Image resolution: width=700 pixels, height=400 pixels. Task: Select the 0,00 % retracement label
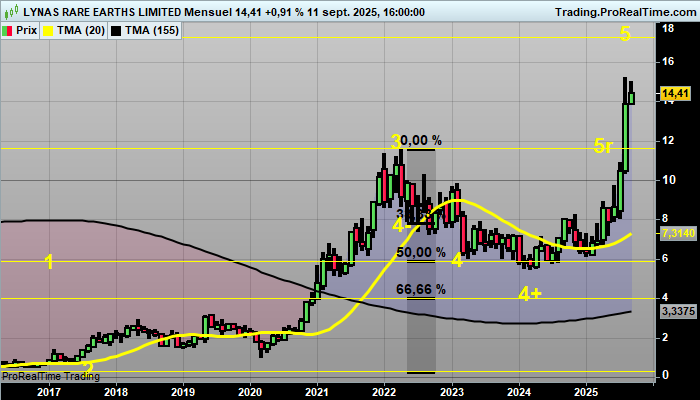tap(421, 141)
